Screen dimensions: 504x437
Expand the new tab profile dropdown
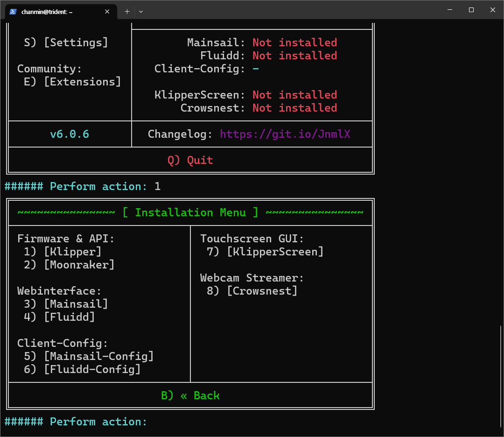[x=141, y=12]
